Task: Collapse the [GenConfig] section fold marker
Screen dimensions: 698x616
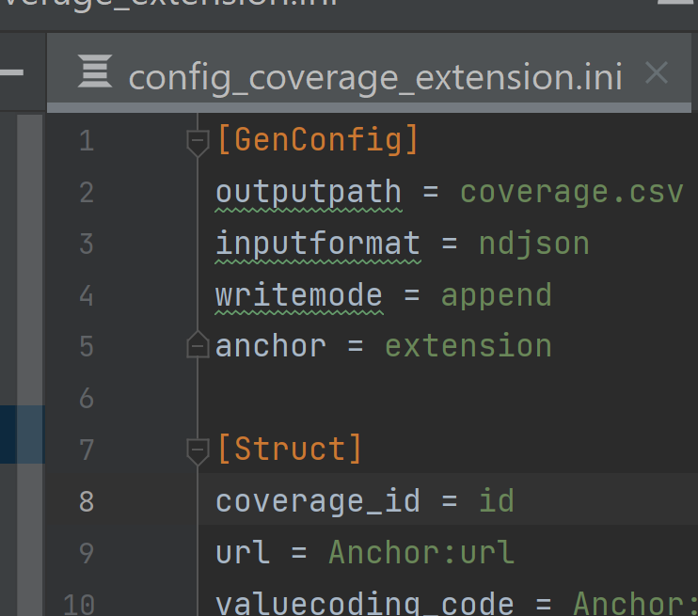Action: pos(198,143)
